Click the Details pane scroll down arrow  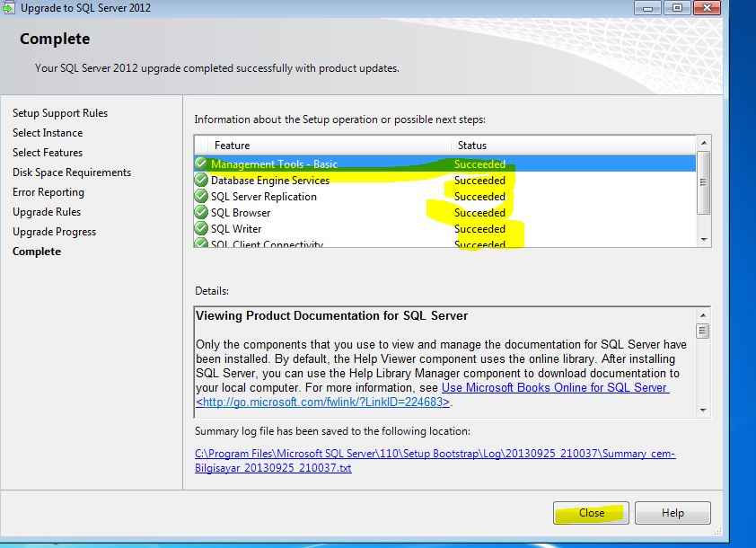[703, 410]
